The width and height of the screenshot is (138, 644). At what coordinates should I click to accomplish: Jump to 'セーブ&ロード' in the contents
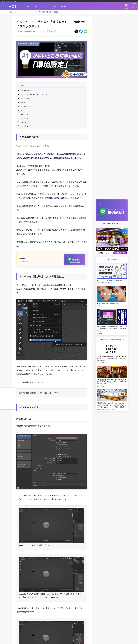[x=26, y=126]
